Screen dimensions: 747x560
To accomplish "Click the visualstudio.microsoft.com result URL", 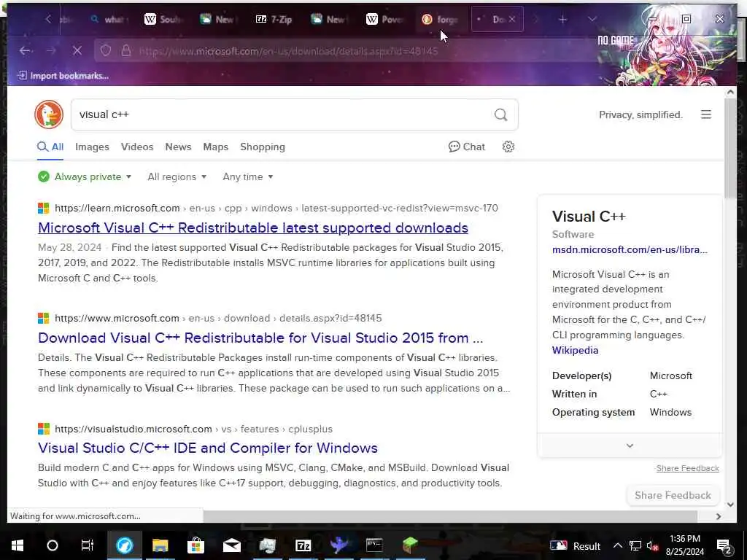I will click(x=193, y=429).
